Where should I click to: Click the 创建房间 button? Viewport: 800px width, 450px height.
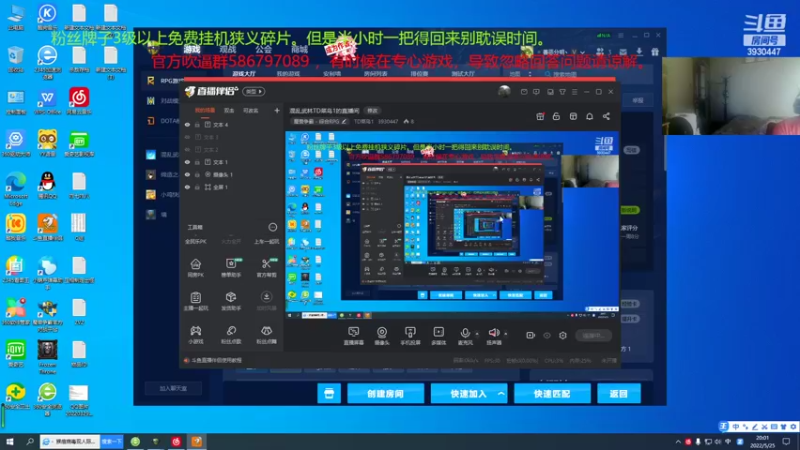pos(385,394)
